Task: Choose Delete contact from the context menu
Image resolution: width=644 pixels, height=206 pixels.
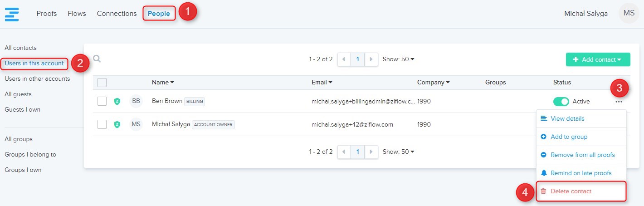Action: coord(571,191)
